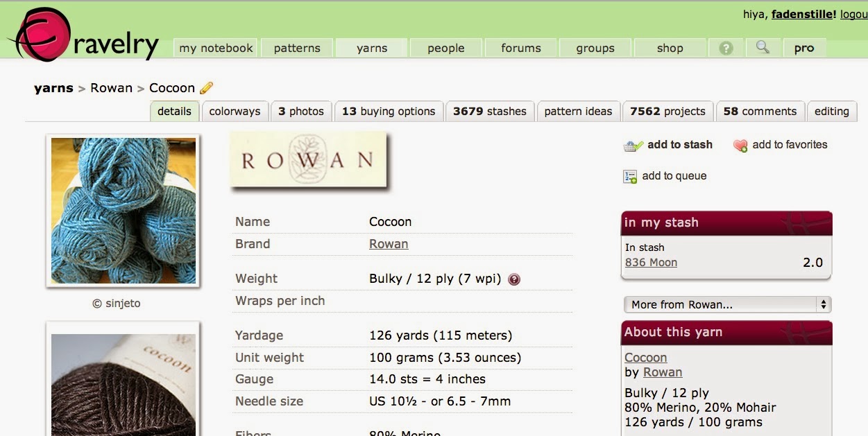
Task: Switch to the 3 photos tab
Action: tap(301, 112)
